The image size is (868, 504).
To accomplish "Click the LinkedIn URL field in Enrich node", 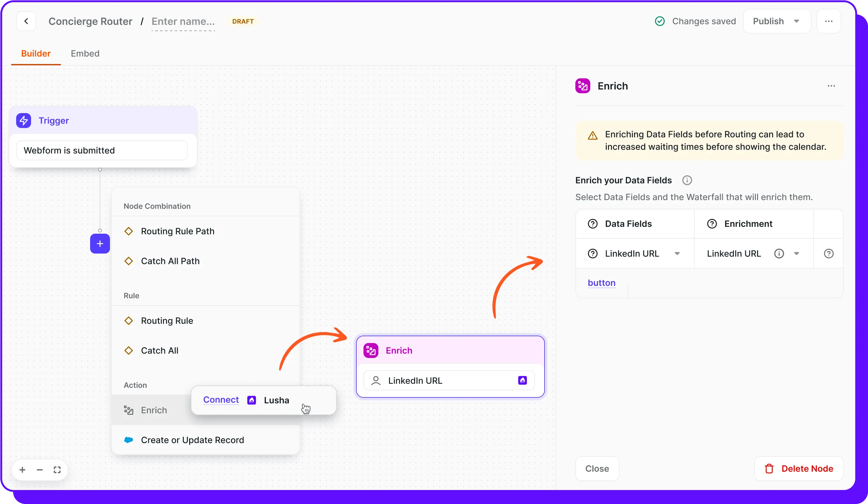I will click(x=449, y=381).
